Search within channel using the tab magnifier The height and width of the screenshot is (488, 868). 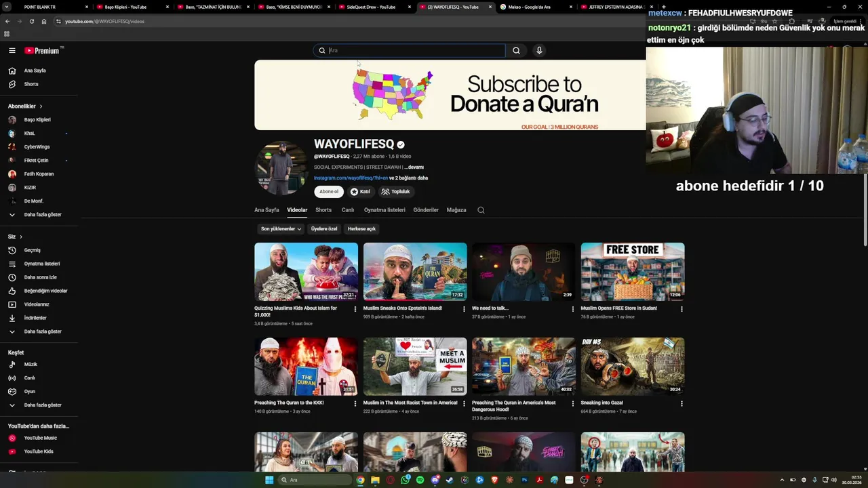pyautogui.click(x=481, y=210)
